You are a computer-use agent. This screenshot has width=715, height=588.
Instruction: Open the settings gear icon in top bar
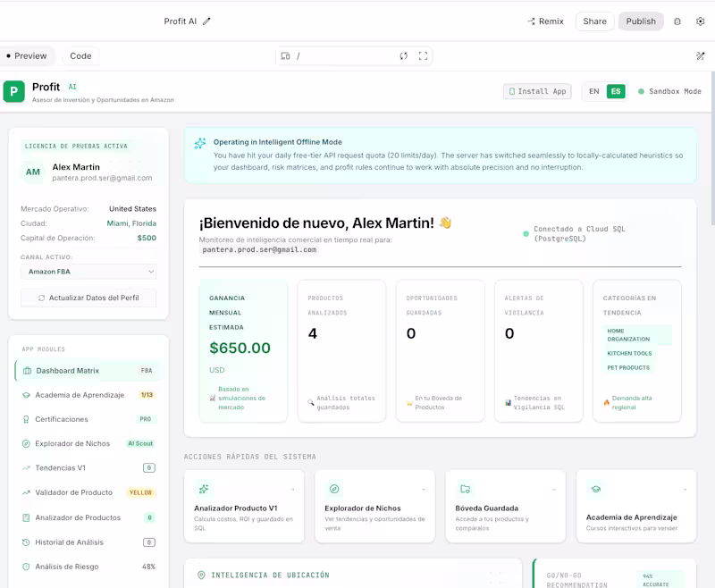[x=701, y=21]
